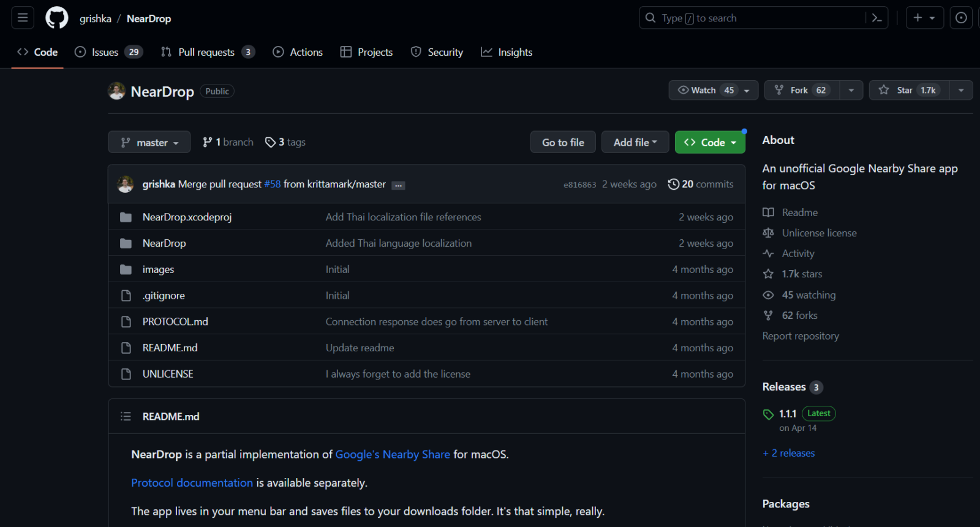Screen dimensions: 980x527
Task: Click the Go to file button
Action: coord(563,142)
